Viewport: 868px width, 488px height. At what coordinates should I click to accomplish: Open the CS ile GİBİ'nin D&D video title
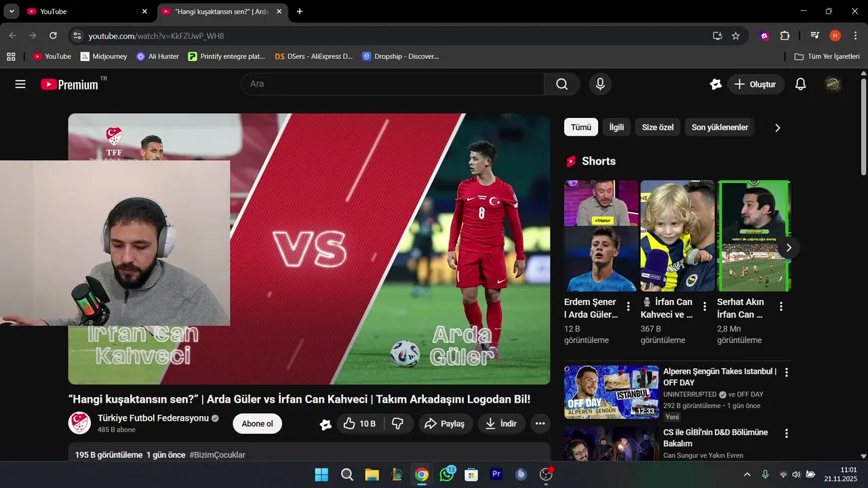tap(715, 438)
